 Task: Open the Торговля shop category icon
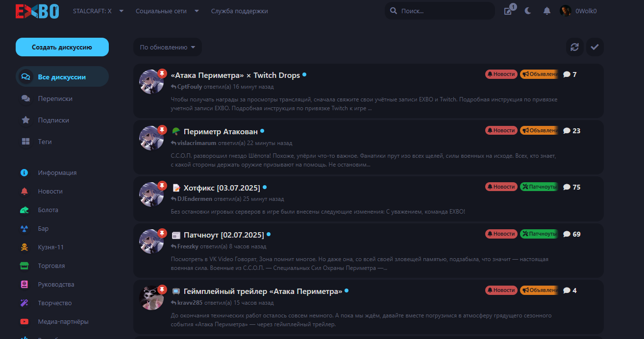pos(25,266)
